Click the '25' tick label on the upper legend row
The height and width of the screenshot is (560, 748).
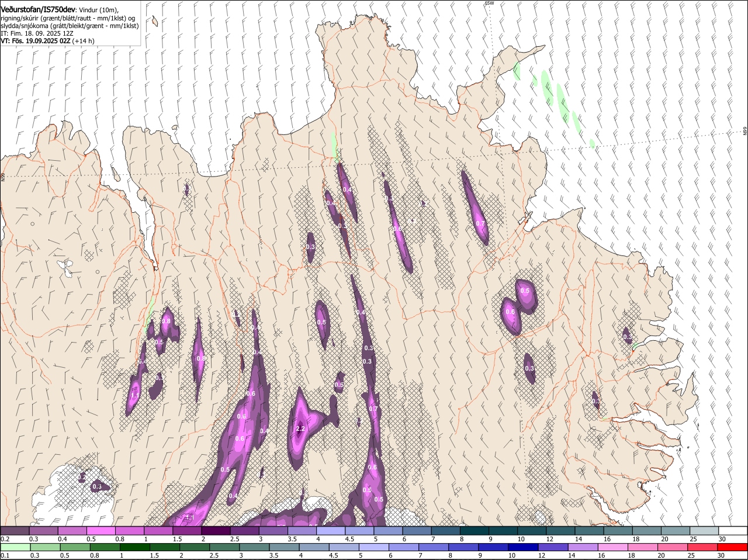click(694, 539)
